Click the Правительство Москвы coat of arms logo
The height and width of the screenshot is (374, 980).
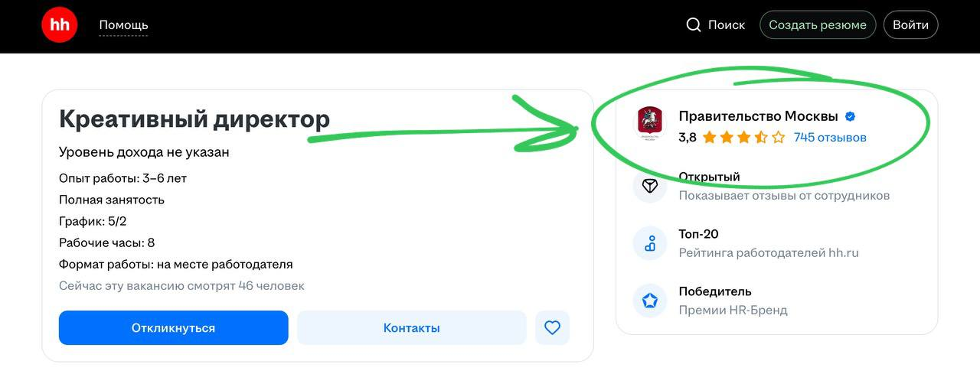click(x=650, y=125)
